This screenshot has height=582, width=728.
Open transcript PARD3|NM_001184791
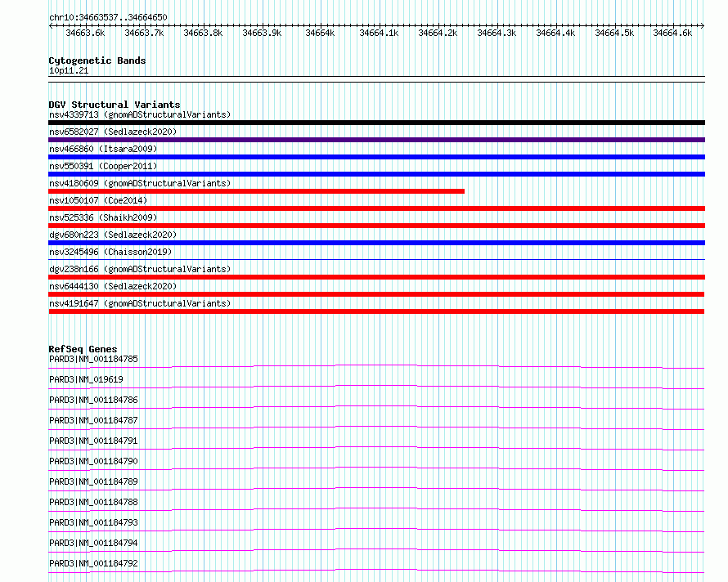[93, 441]
